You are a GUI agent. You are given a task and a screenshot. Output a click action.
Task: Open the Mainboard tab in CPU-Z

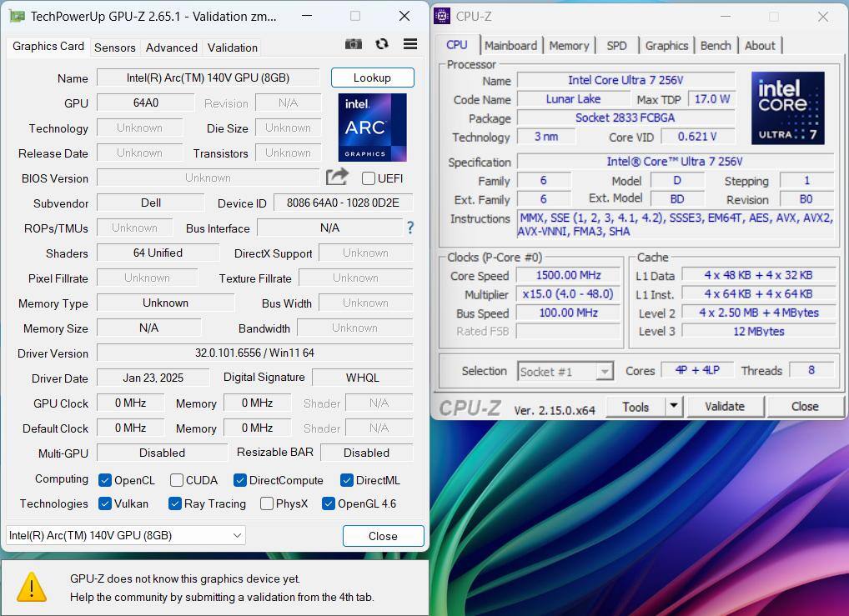(510, 46)
